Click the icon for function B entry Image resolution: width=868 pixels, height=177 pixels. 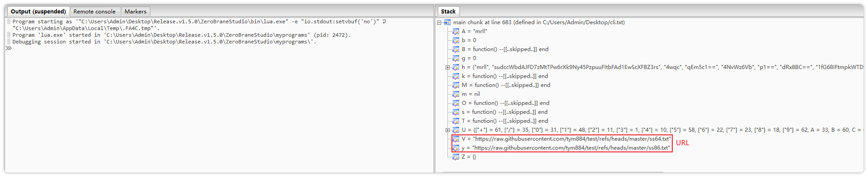tap(455, 49)
